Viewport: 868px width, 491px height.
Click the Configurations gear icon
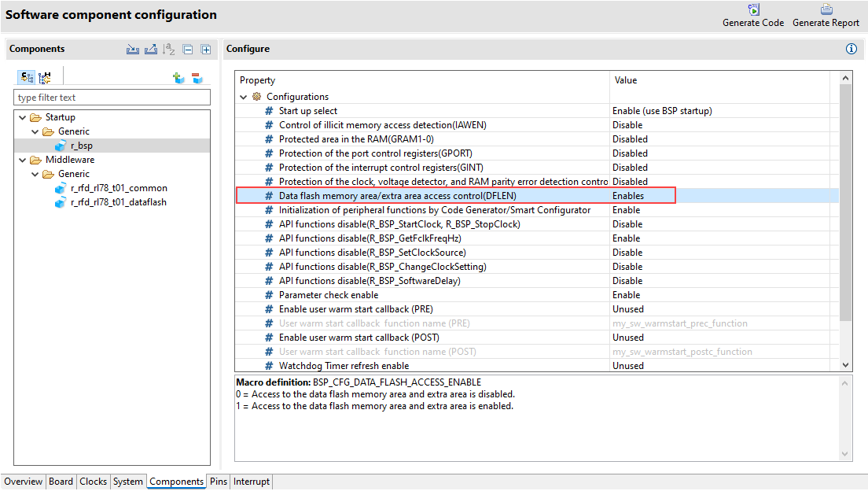coord(257,97)
